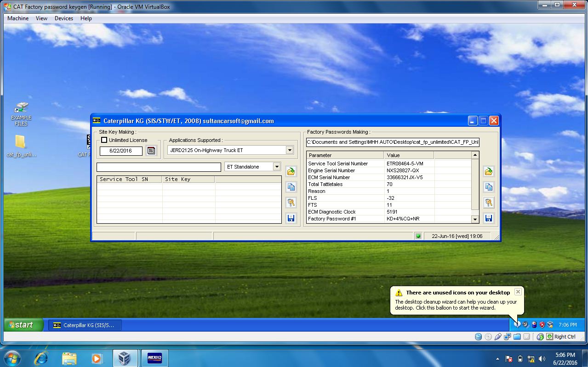
Task: Click Factory Passwords copy icon
Action: tap(488, 187)
